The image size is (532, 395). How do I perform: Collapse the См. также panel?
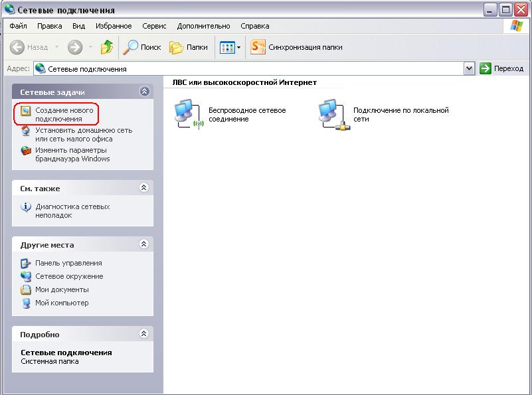click(144, 188)
